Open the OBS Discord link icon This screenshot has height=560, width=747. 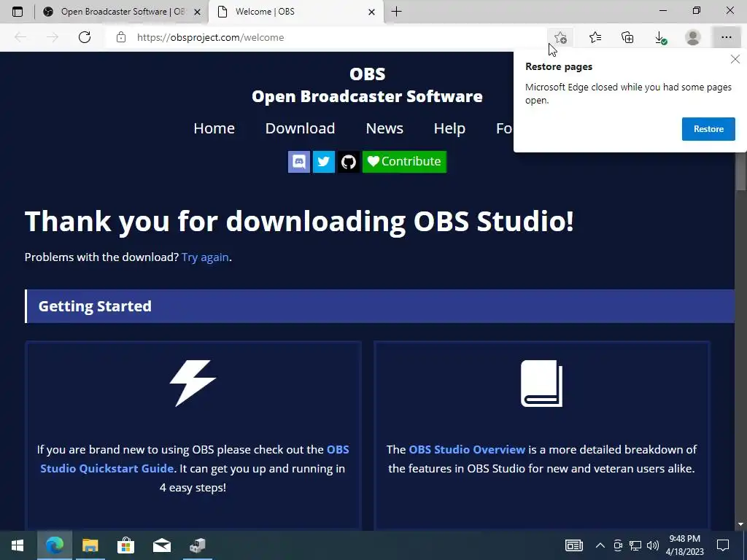tap(299, 162)
